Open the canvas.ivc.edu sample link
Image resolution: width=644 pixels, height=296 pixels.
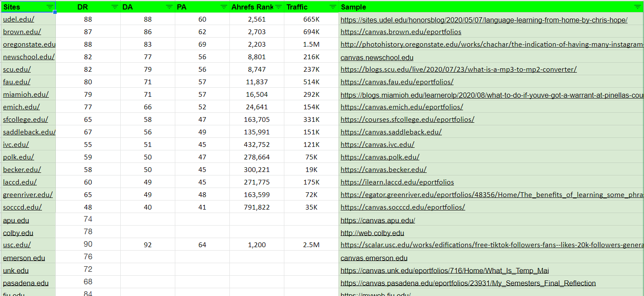click(377, 145)
